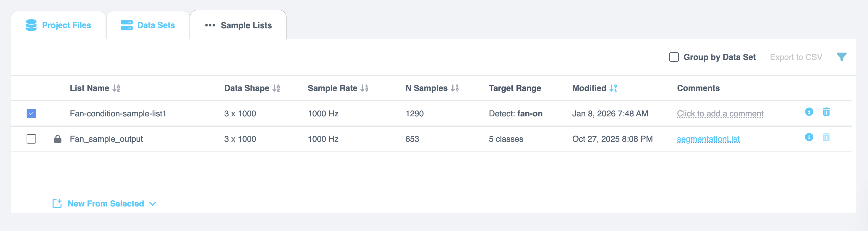Click the Data Sets stacked-layers icon

pyautogui.click(x=126, y=25)
